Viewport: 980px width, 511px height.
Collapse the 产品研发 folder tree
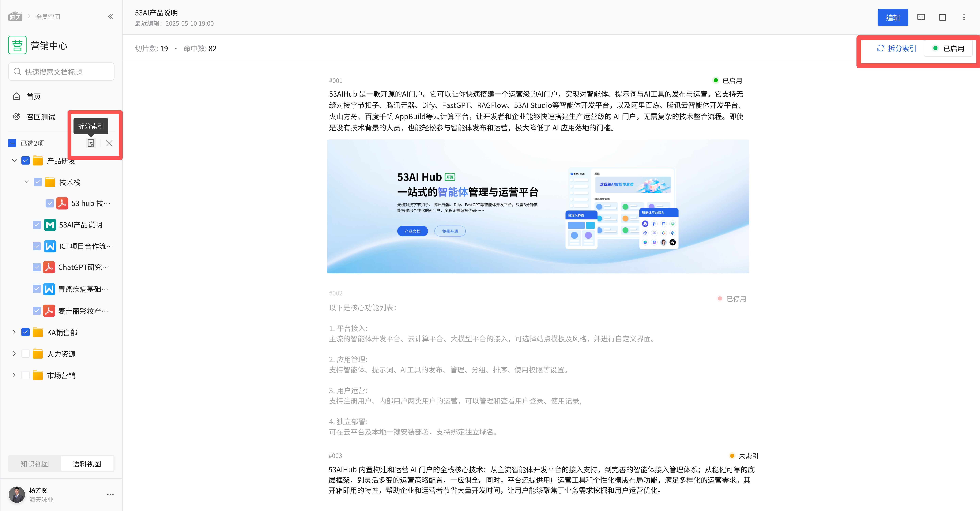point(14,161)
